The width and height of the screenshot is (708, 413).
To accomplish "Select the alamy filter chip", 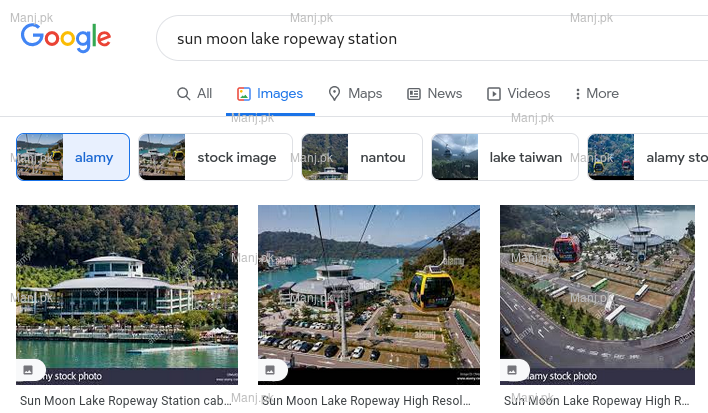I will 73,157.
